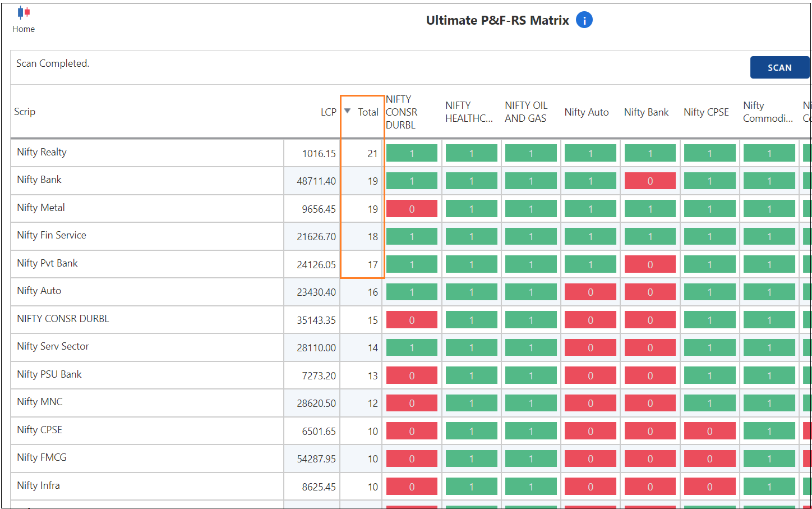Click green 1 cell Nifty Serv Sector row, Commodi column
The image size is (812, 509).
point(769,347)
